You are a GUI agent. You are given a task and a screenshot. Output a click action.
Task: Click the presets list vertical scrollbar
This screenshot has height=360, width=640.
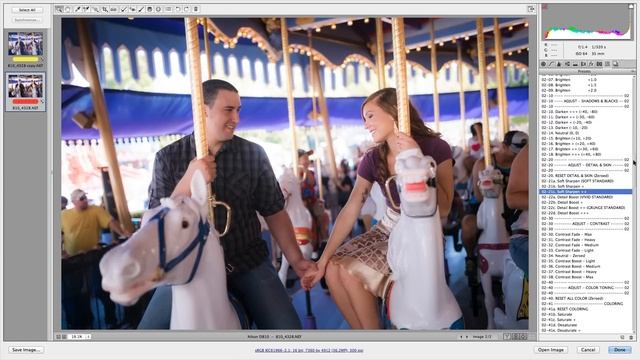coord(634,203)
